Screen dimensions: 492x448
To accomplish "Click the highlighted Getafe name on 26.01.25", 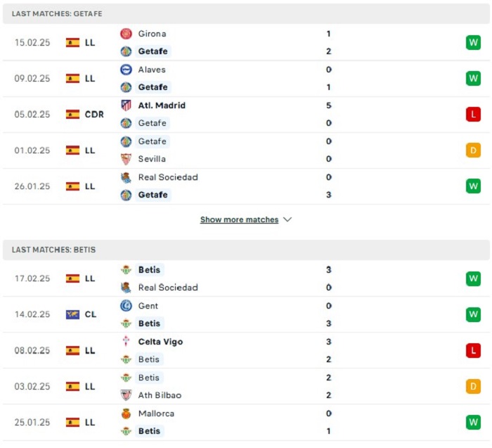I will click(153, 195).
